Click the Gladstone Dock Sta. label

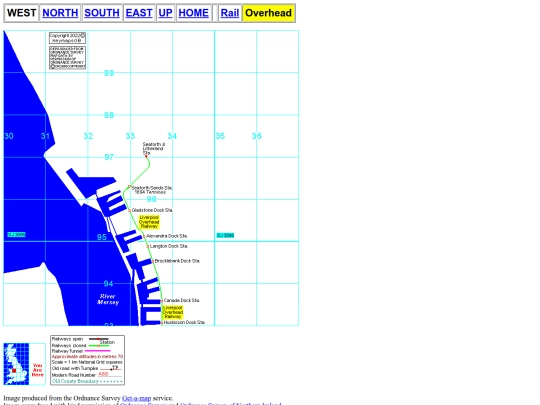pos(152,210)
